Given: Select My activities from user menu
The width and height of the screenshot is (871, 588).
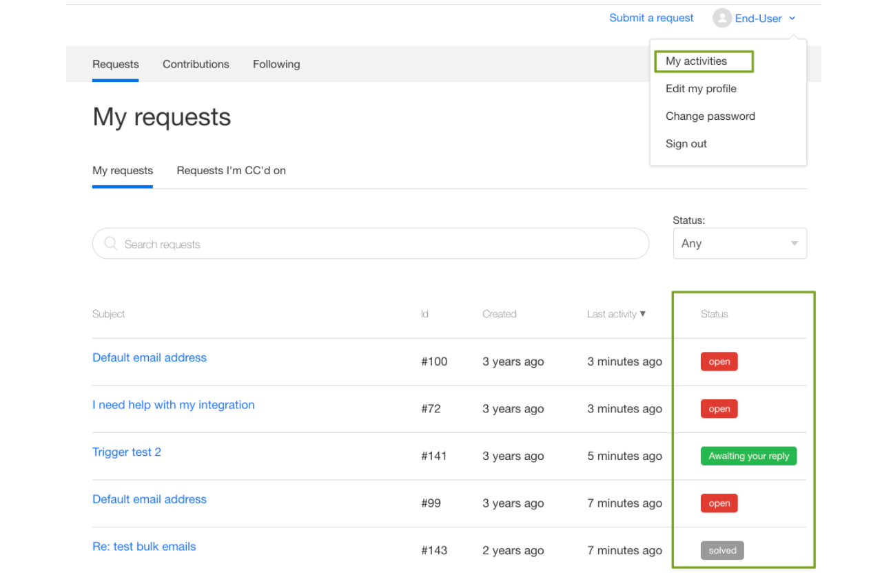Looking at the screenshot, I should point(696,61).
